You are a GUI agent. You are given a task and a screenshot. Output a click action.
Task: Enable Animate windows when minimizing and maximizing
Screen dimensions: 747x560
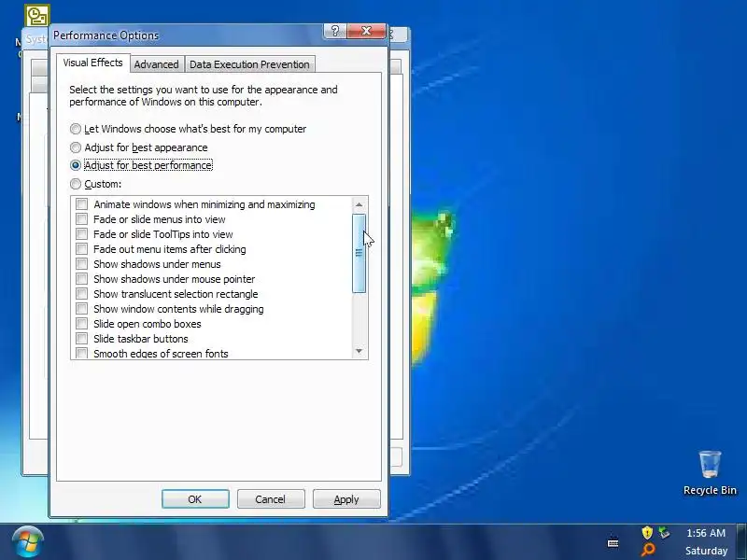(81, 204)
